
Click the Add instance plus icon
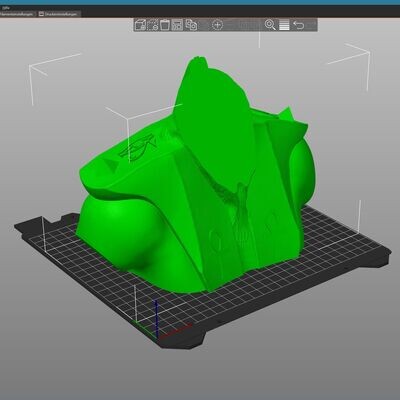pos(217,25)
